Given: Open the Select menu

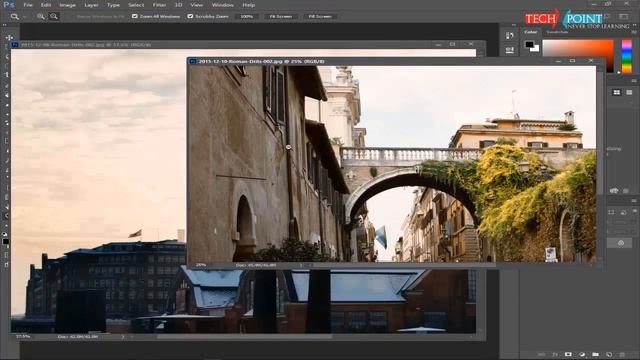Looking at the screenshot, I should 136,5.
